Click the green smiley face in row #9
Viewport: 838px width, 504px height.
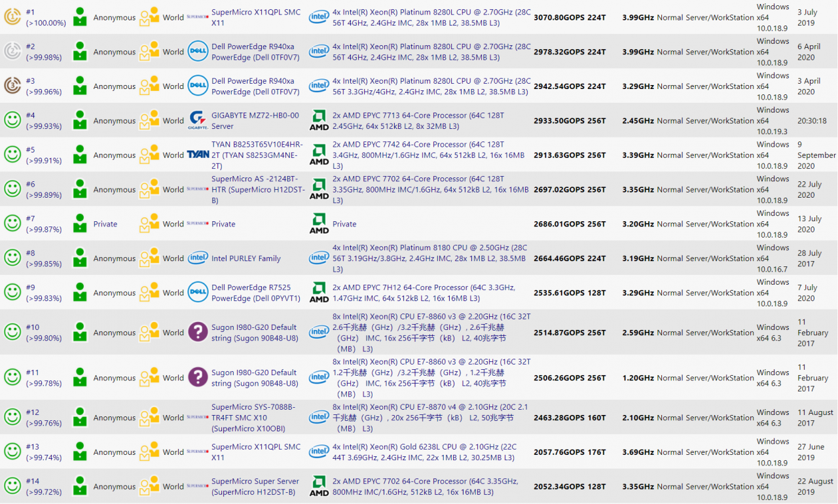(12, 293)
